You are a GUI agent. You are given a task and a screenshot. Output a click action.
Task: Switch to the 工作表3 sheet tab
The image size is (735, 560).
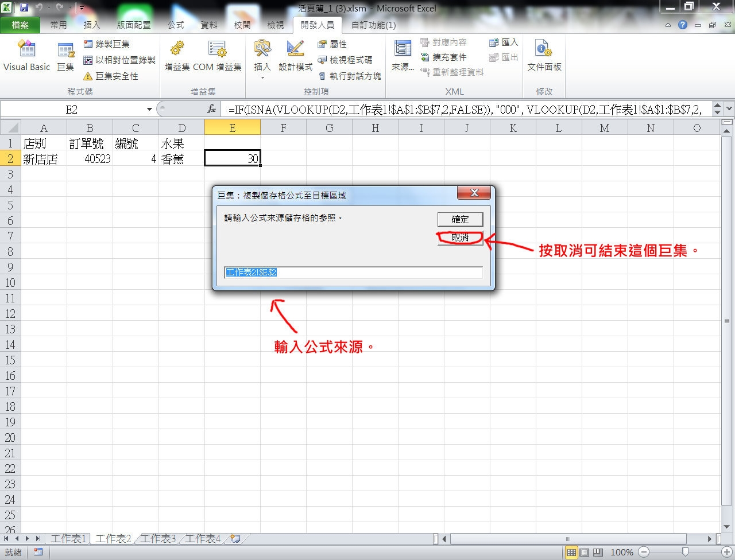pos(157,538)
